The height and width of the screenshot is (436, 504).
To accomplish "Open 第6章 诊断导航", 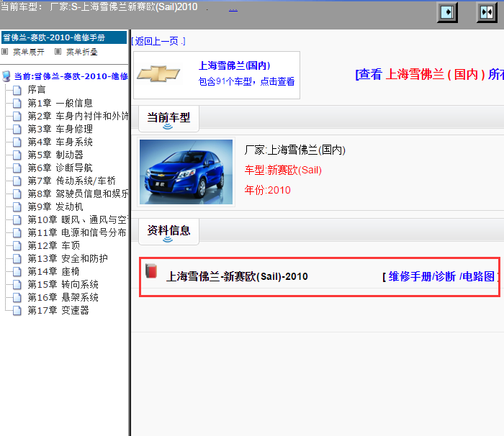I will (60, 168).
